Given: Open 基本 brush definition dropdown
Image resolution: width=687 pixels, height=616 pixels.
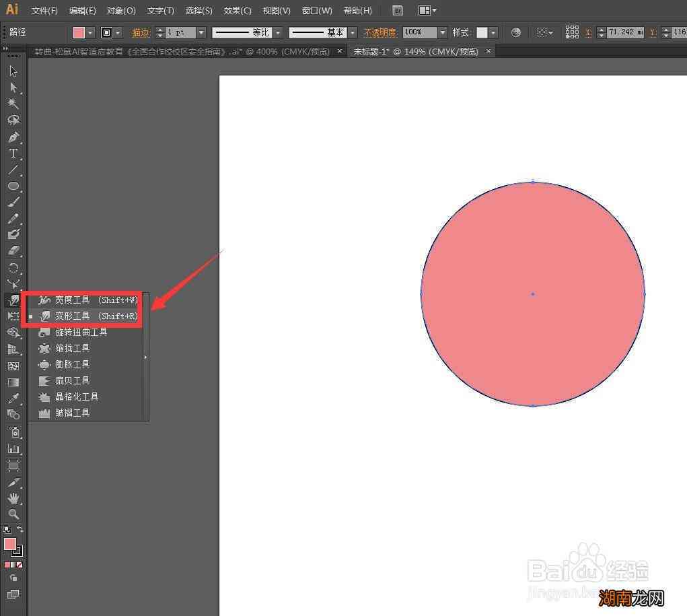Looking at the screenshot, I should tap(353, 32).
